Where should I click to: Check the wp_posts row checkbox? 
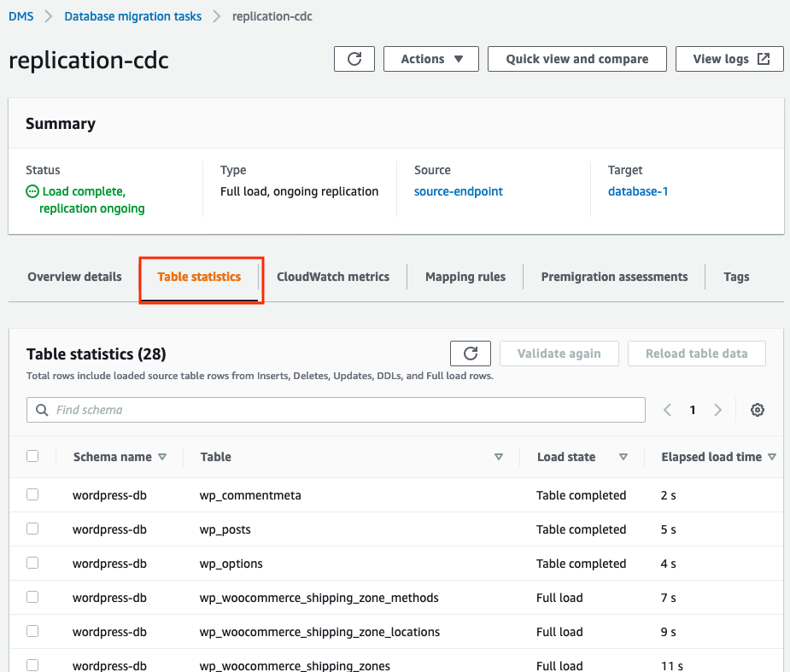pyautogui.click(x=32, y=529)
